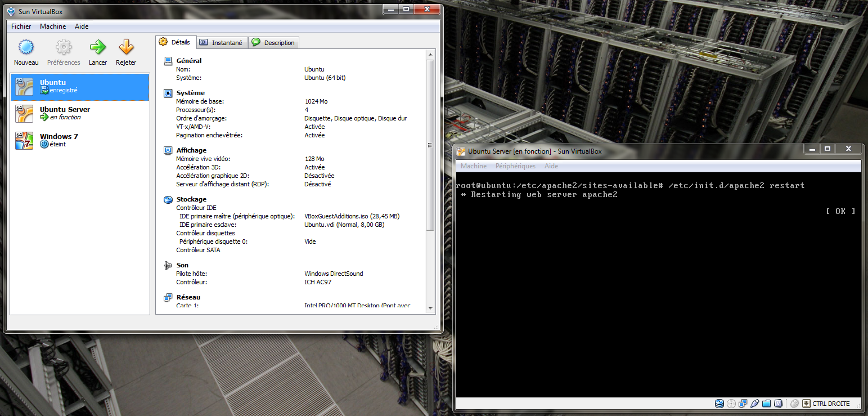
Task: Click the icon in Ubuntu Server window title bar
Action: tap(461, 151)
